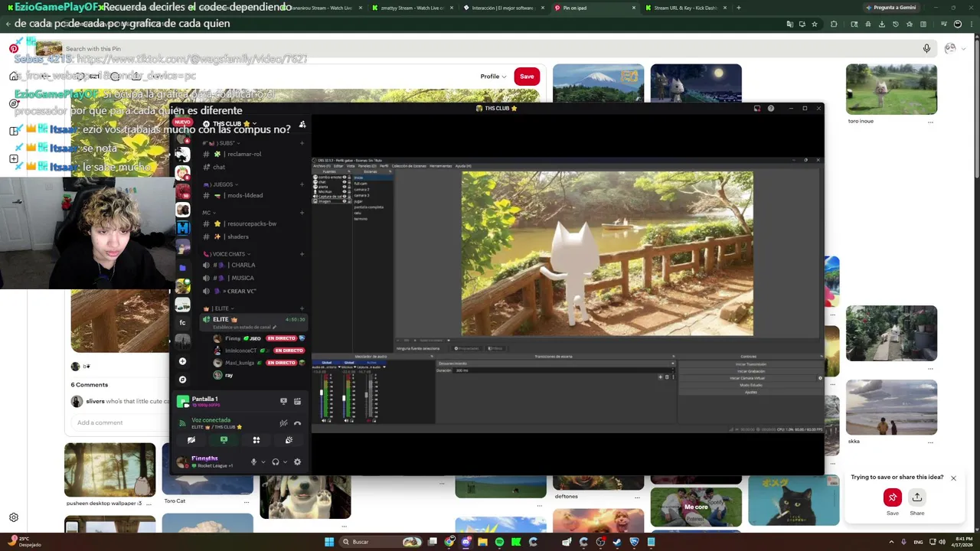Stop streaming icon beside Pantalla 1
Screen dimensions: 980x551
283,401
